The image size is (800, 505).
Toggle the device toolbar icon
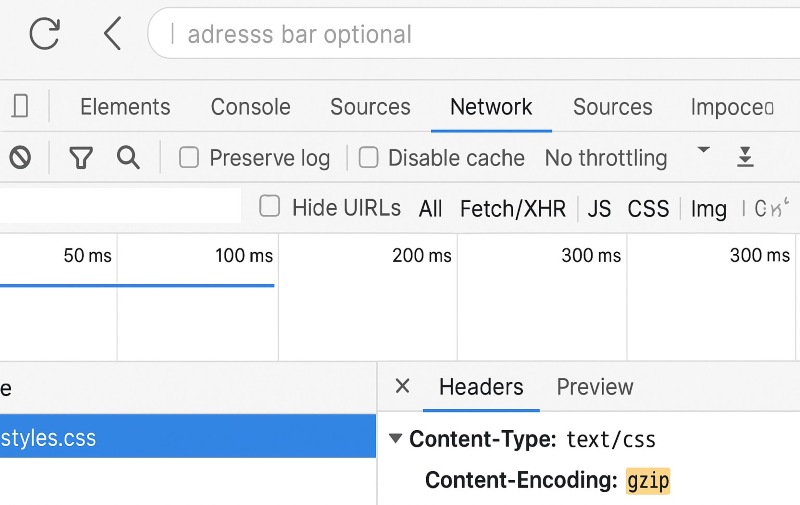pyautogui.click(x=20, y=106)
